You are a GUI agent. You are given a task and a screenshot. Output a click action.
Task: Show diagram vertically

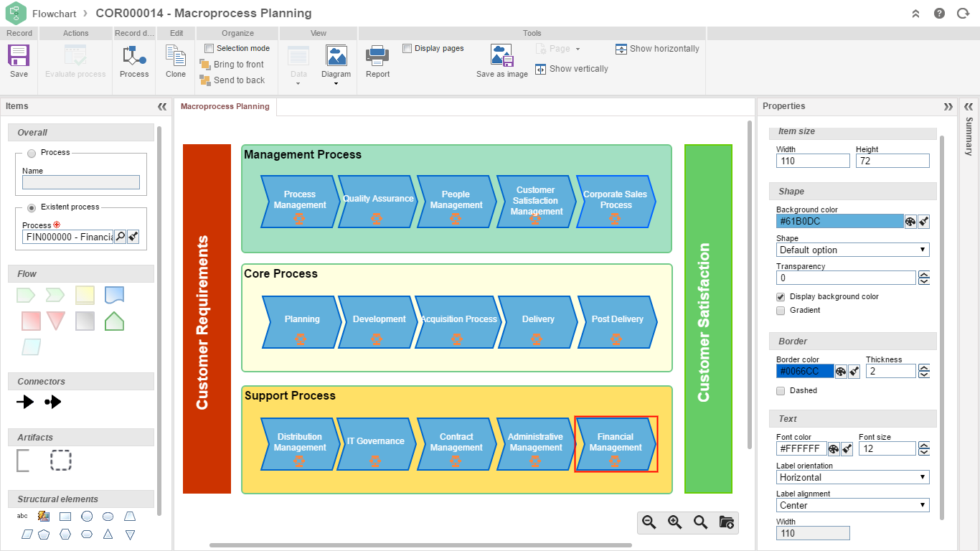[572, 69]
